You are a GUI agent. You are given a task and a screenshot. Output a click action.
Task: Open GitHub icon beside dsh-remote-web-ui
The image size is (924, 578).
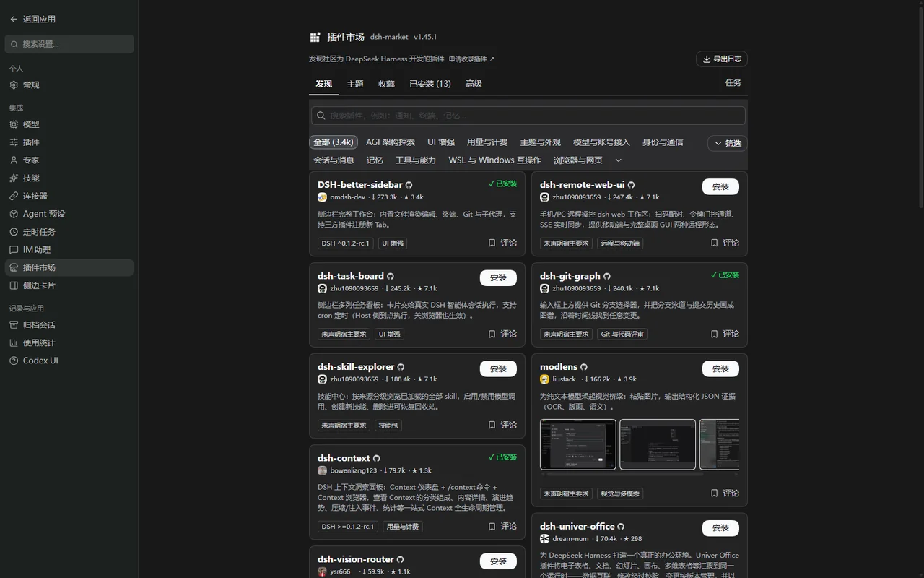tap(631, 185)
